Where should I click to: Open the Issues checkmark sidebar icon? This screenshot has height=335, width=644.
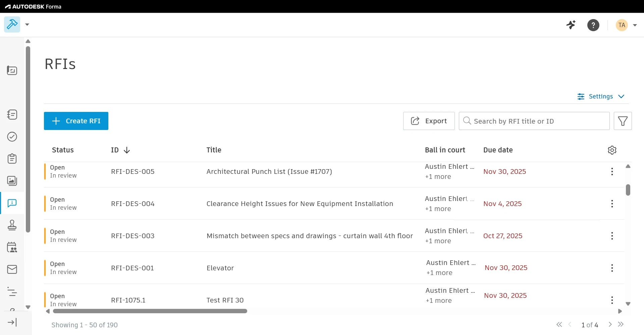[12, 137]
